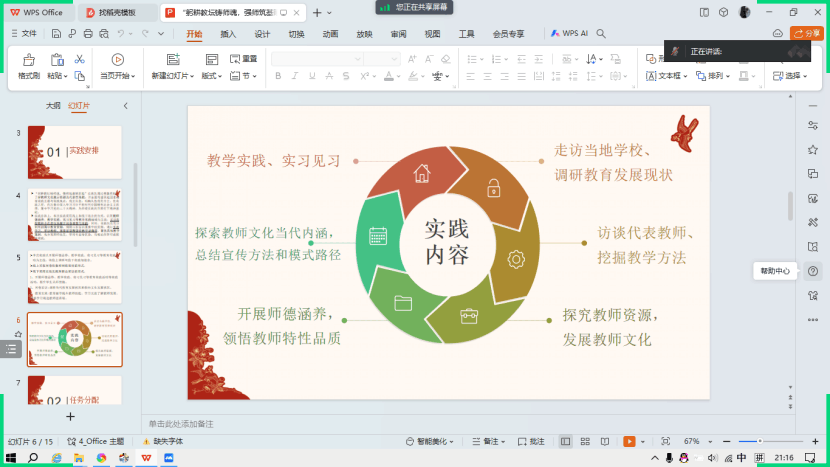
Task: Open the Insert (插入) ribbon tab
Action: tap(228, 33)
